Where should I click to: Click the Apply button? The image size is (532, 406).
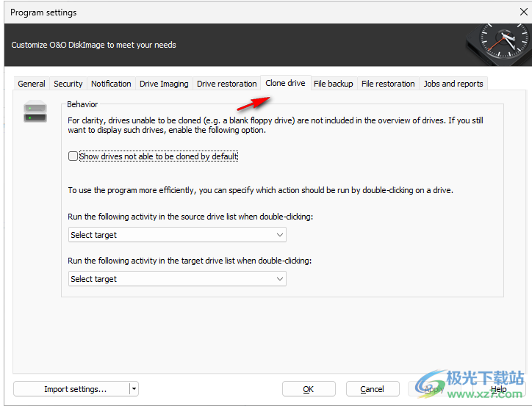(x=434, y=389)
